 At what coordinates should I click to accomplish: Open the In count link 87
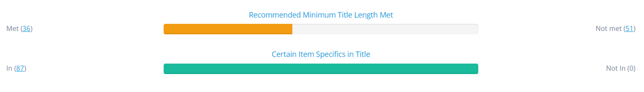[20, 68]
